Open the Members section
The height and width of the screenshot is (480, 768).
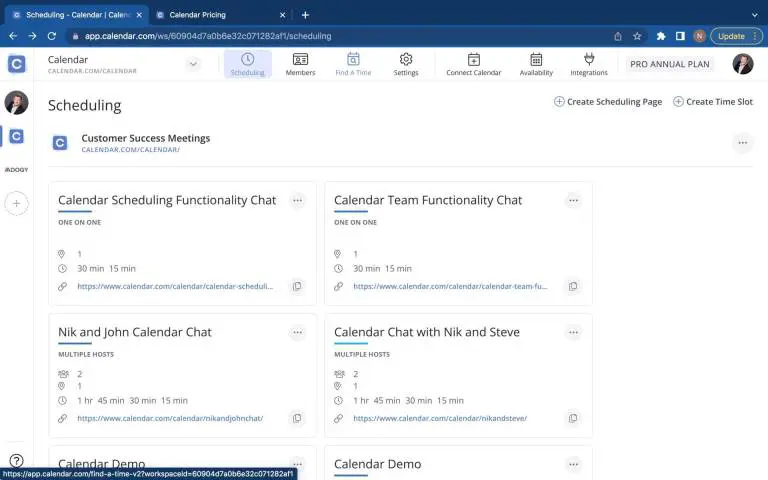(x=300, y=64)
